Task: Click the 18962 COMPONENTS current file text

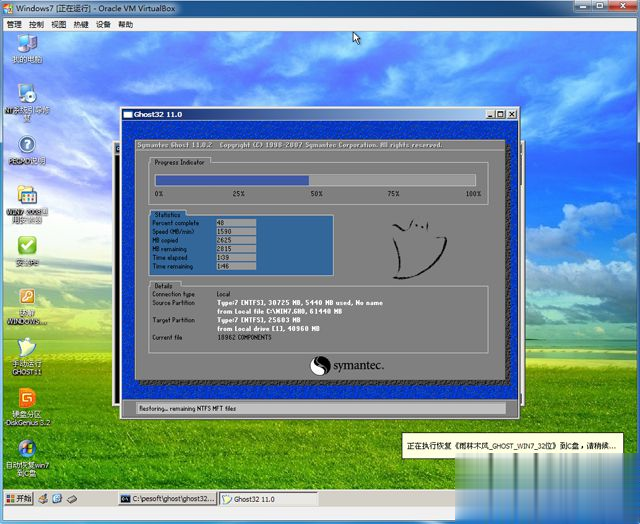Action: 244,337
